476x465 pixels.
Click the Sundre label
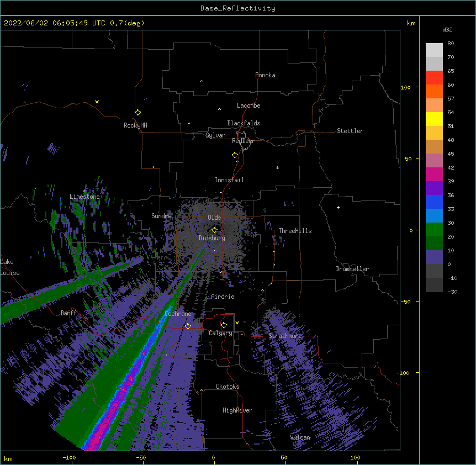[161, 216]
